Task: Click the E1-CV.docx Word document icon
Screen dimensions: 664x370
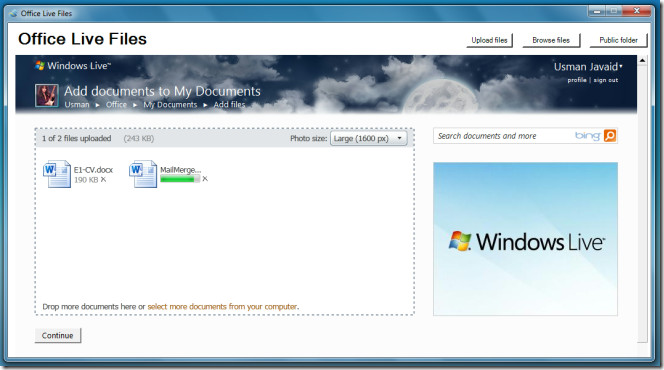Action: [x=57, y=174]
